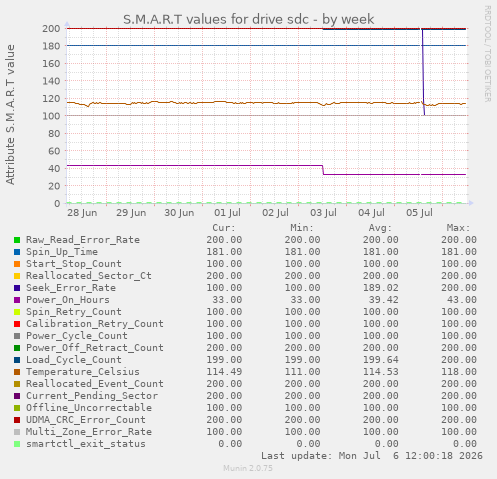Click the Munin 2.0.75 footer text
497x479 pixels.
(x=248, y=468)
